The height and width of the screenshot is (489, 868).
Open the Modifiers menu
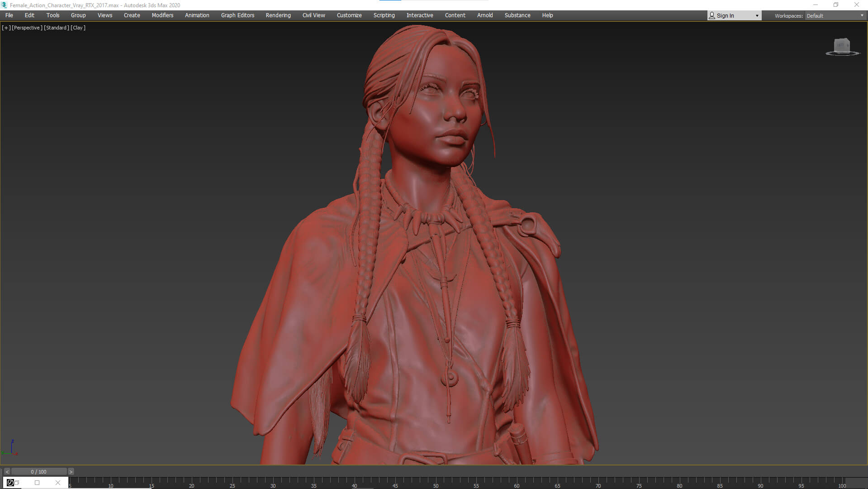coord(162,15)
